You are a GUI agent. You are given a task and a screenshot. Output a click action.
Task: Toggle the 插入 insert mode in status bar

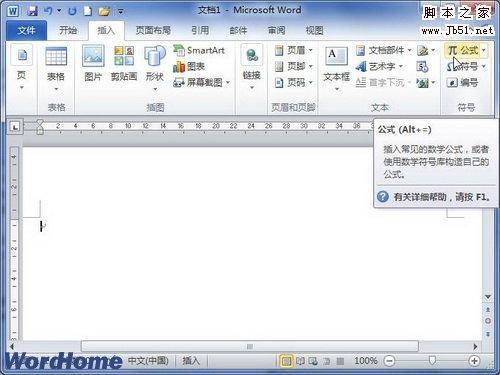coord(191,361)
